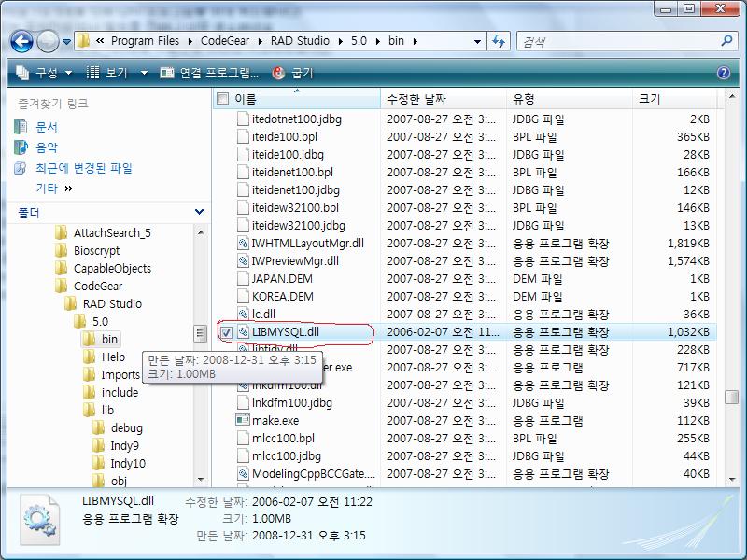The image size is (747, 560).
Task: Sort by the 크기 size column header
Action: 649,99
